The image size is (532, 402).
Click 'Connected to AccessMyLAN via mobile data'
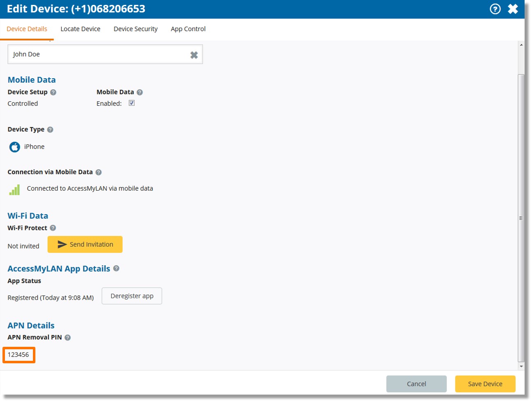point(90,188)
